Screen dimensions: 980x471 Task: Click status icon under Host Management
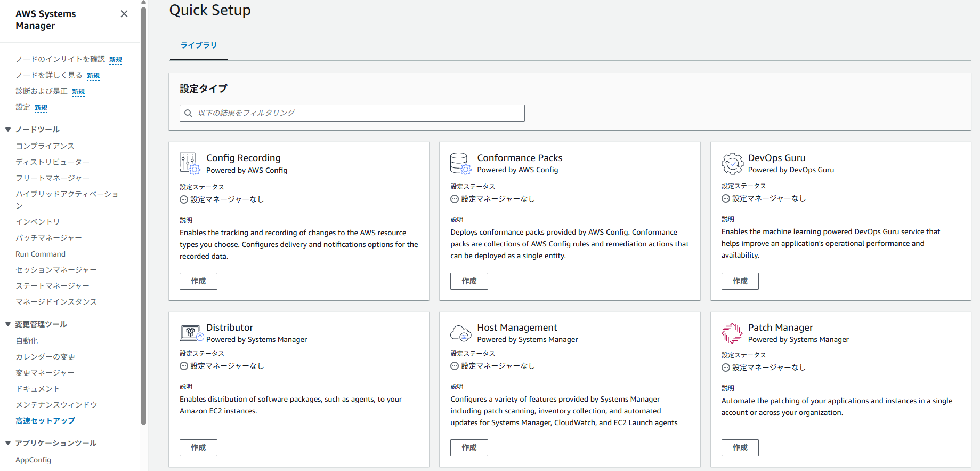455,366
